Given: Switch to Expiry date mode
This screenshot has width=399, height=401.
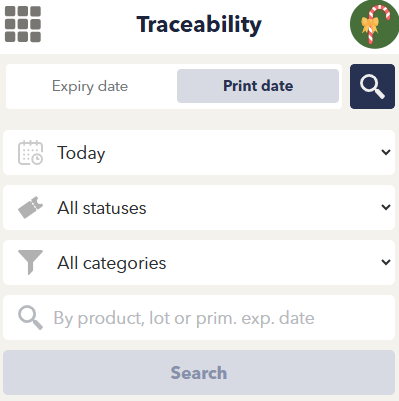Looking at the screenshot, I should (x=90, y=86).
